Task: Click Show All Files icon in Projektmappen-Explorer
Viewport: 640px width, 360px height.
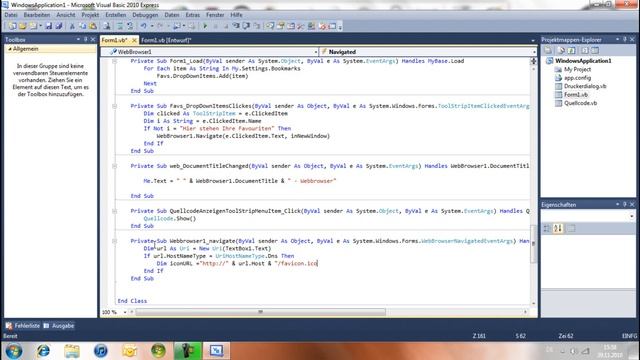Action: [561, 51]
